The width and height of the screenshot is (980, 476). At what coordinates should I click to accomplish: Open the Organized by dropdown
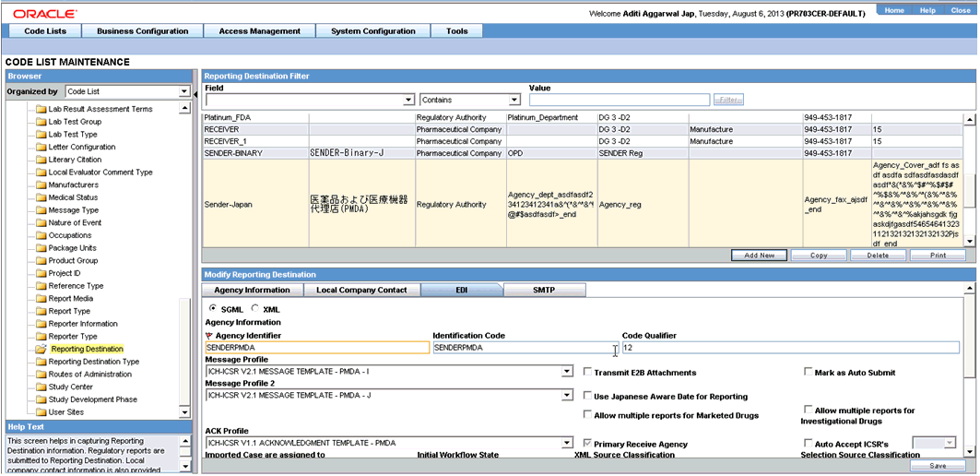point(184,92)
